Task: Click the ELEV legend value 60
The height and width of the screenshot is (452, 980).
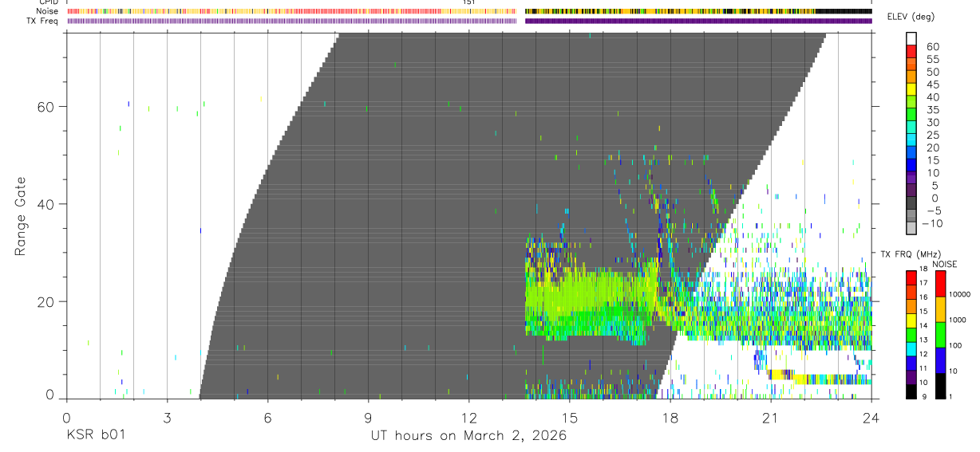Action: click(932, 47)
